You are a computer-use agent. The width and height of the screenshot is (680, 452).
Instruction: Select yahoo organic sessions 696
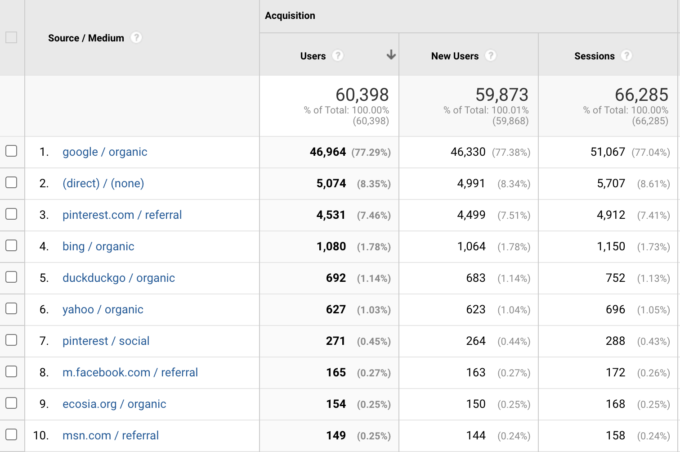(x=615, y=309)
